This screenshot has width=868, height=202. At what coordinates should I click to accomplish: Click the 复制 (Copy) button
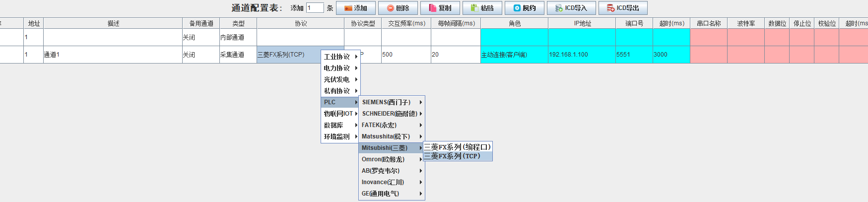point(440,8)
